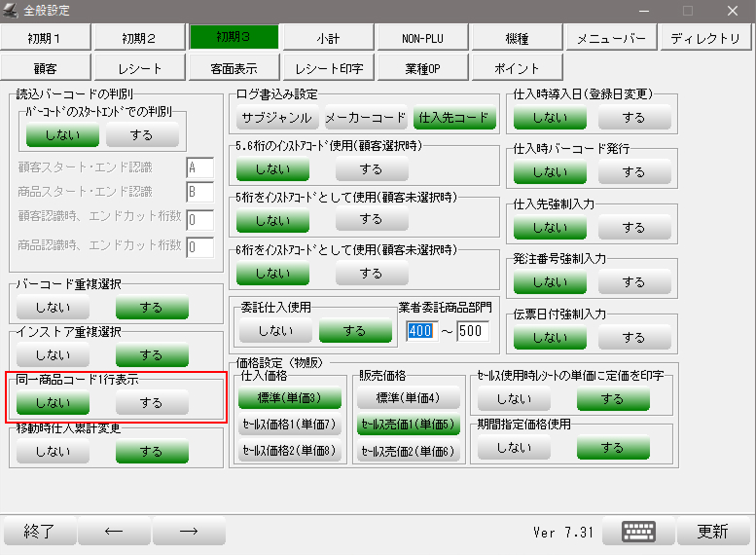Open the 小計 tab
This screenshot has width=756, height=555.
(x=328, y=38)
